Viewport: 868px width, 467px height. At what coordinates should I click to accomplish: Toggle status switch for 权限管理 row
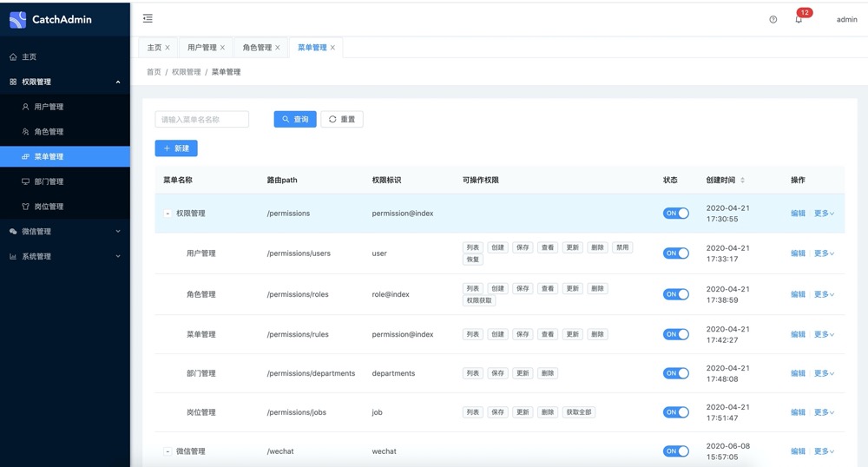coord(676,213)
